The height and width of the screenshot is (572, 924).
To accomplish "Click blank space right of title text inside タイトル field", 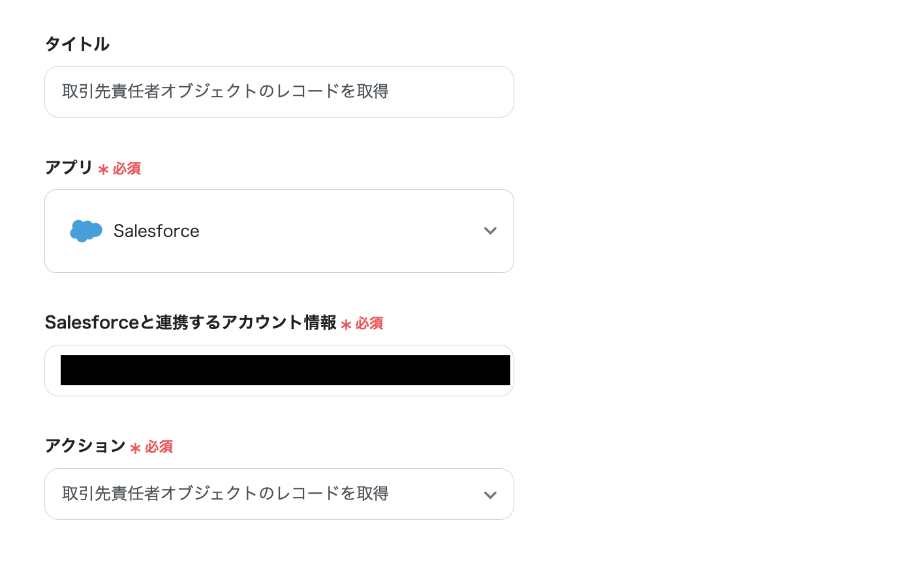I will click(x=450, y=91).
